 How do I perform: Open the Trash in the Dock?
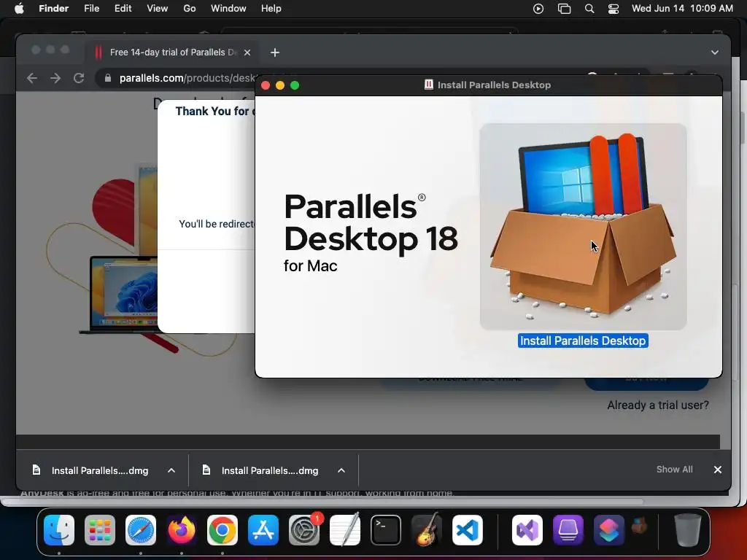(687, 530)
